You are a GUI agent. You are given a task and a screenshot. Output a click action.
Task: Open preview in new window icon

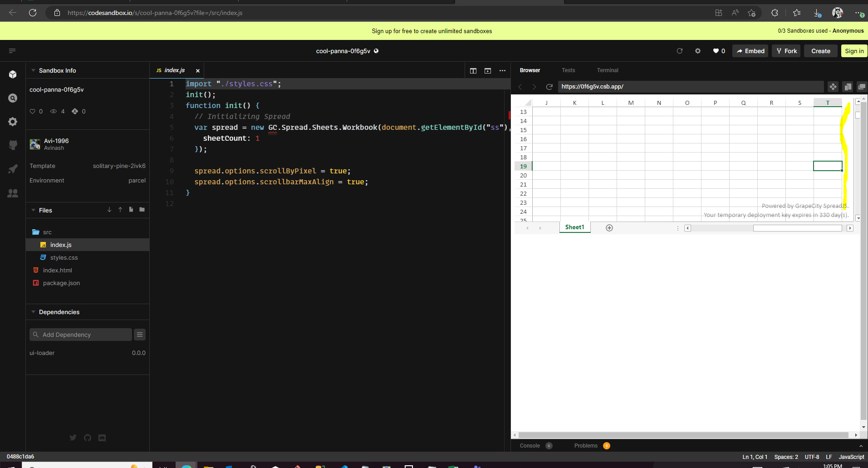[x=862, y=87]
